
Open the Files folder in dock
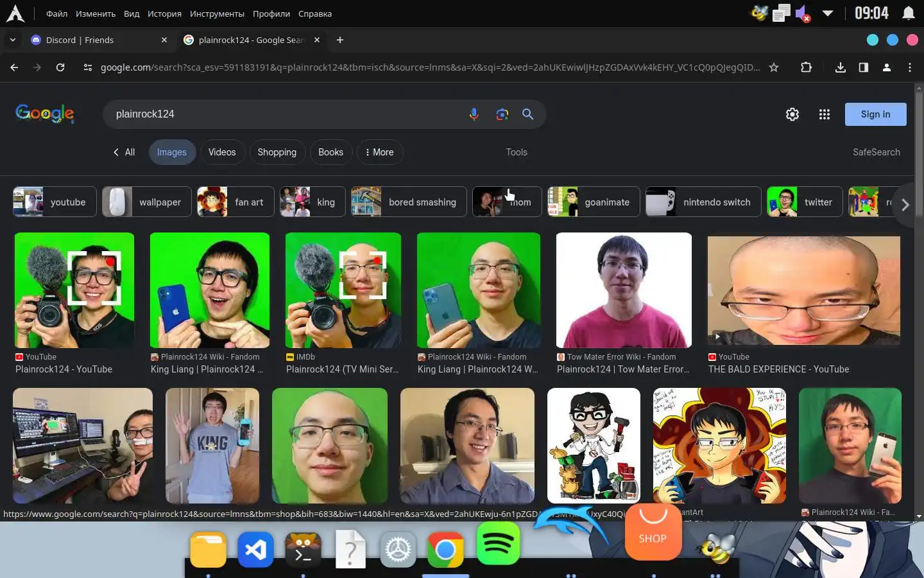(x=208, y=550)
